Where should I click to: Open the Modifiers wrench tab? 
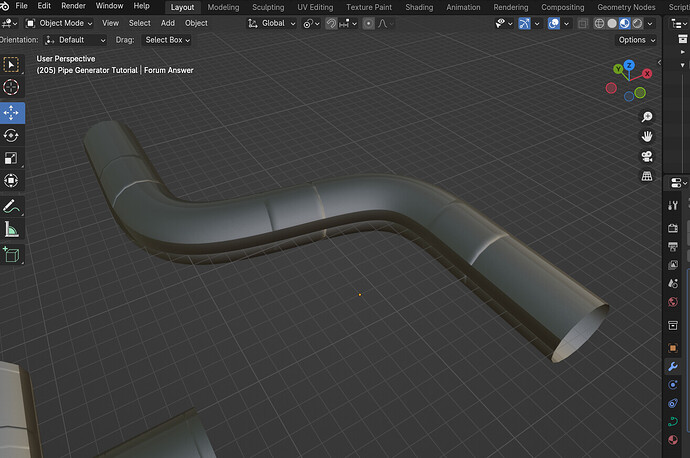coord(673,366)
